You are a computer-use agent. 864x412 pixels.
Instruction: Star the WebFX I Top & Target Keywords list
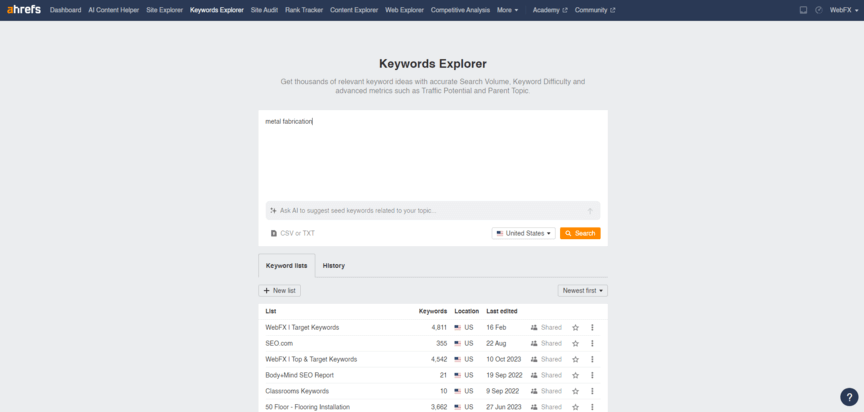point(575,359)
